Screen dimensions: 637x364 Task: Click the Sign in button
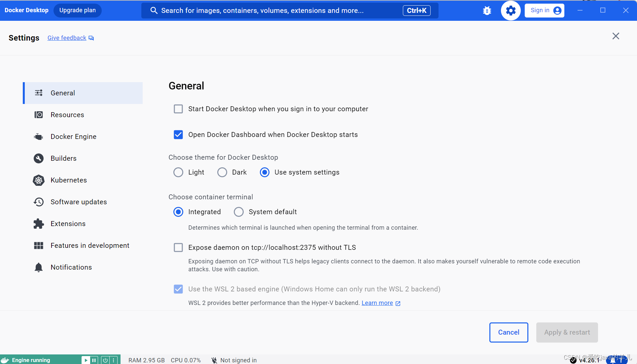click(544, 10)
